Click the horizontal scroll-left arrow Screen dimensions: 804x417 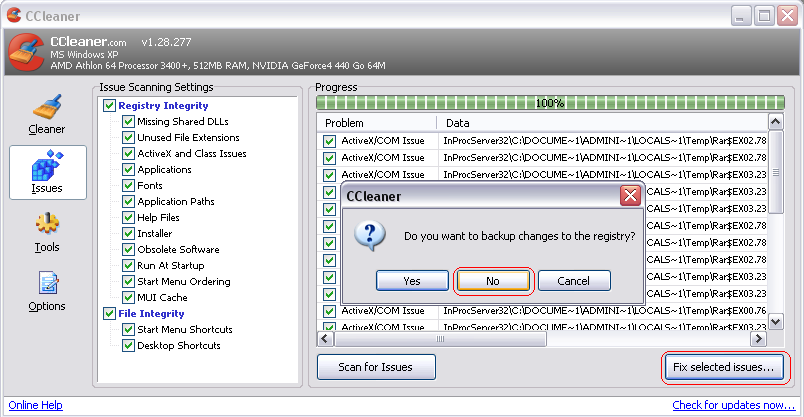(x=325, y=339)
